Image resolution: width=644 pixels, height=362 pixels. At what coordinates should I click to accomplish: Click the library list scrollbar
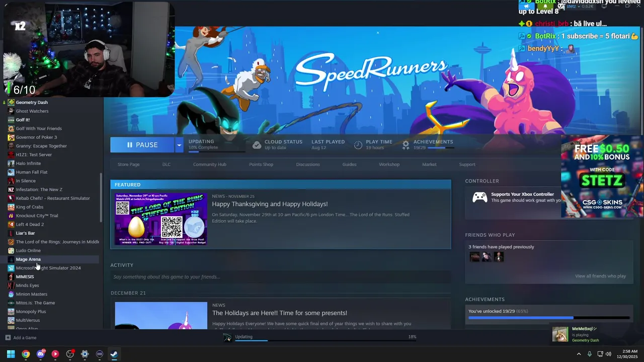click(102, 198)
